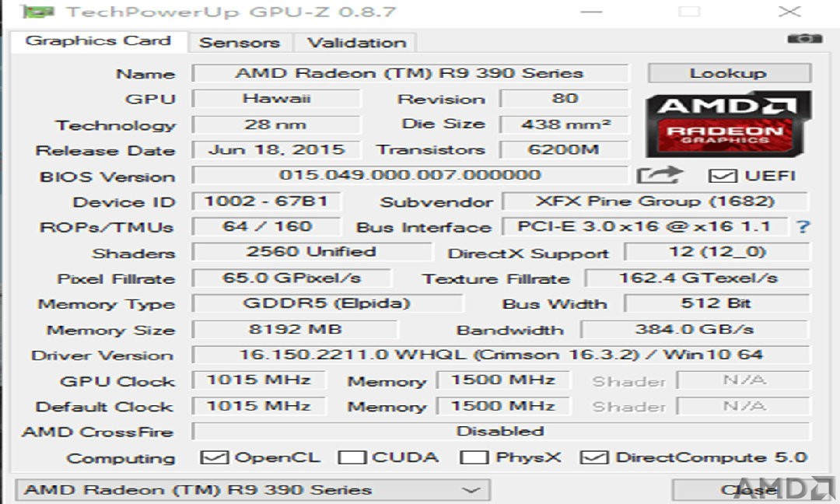Viewport: 840px width, 504px height.
Task: Click the Memory Type field
Action: (x=327, y=303)
